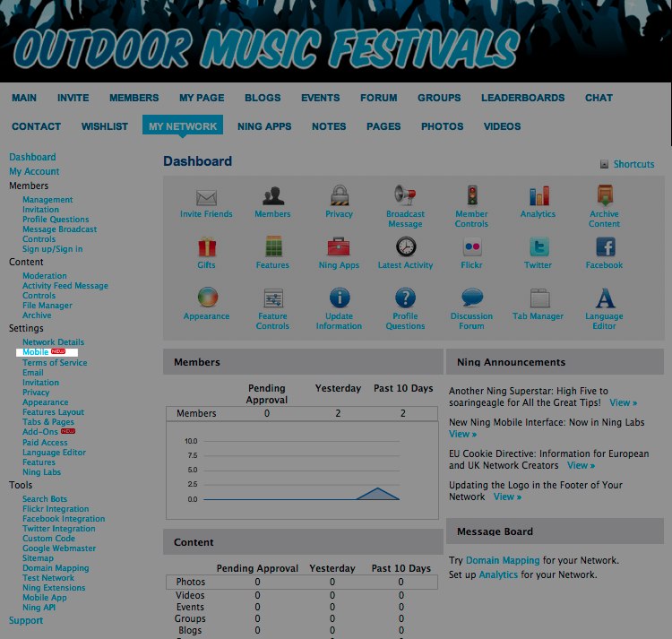The width and height of the screenshot is (672, 639).
Task: Select the EVENTS navigation tab
Action: (320, 98)
